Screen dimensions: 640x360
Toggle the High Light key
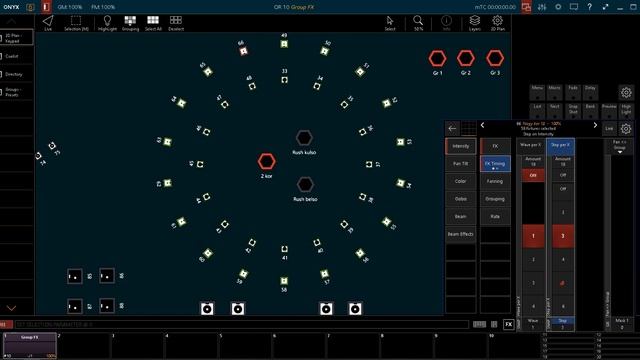pos(626,110)
